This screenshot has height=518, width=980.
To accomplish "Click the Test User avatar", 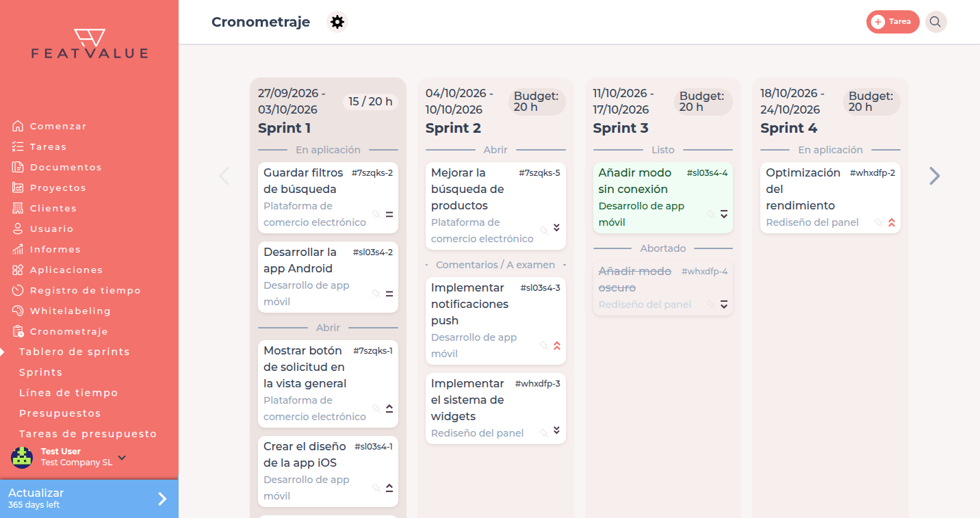I will (x=22, y=457).
